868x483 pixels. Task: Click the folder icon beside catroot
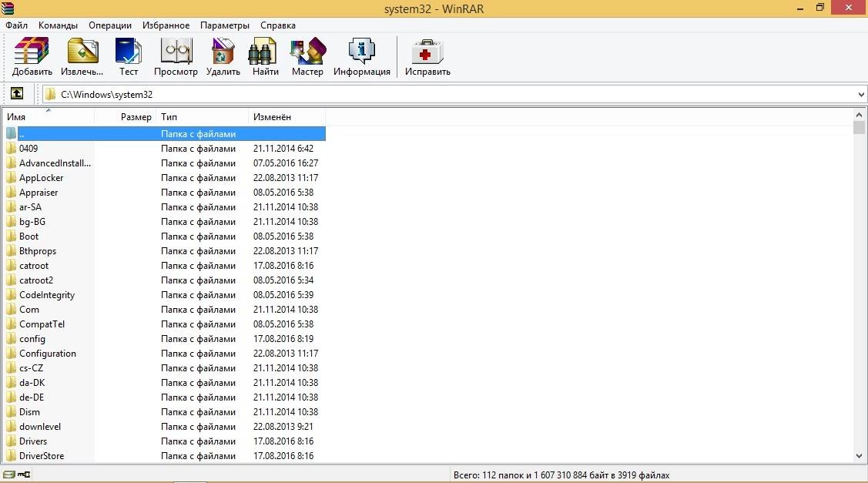[11, 266]
